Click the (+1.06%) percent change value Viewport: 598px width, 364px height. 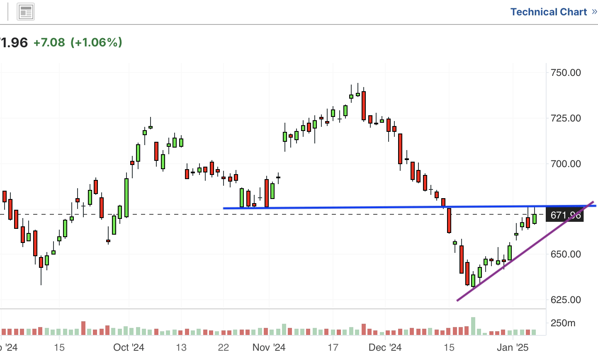97,42
